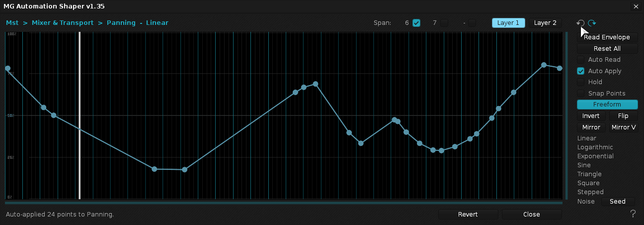
Task: Select the Sine shape preset
Action: tap(584, 165)
